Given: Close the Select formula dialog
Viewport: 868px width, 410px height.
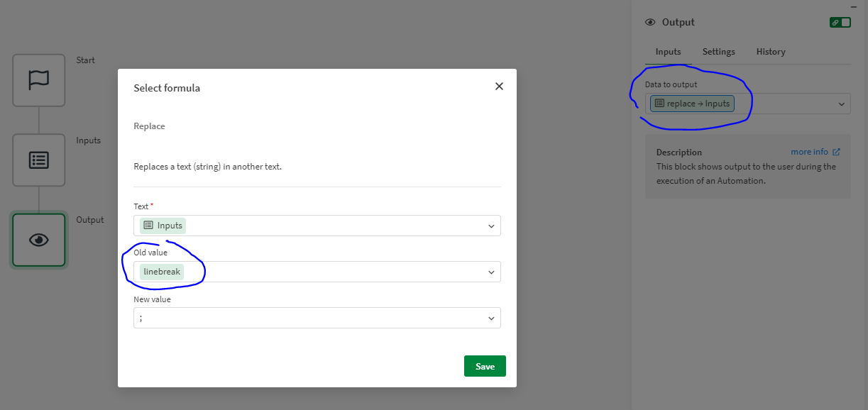Looking at the screenshot, I should point(499,87).
